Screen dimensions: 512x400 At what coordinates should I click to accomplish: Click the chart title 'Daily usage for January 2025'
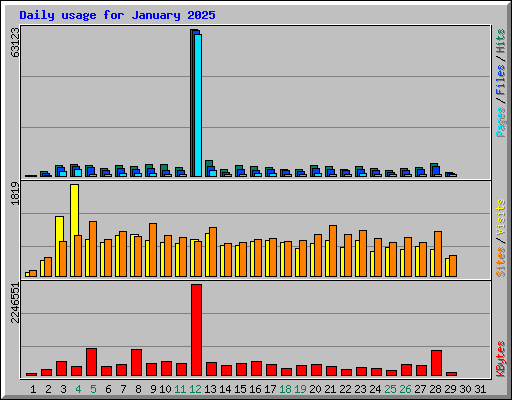tap(117, 15)
